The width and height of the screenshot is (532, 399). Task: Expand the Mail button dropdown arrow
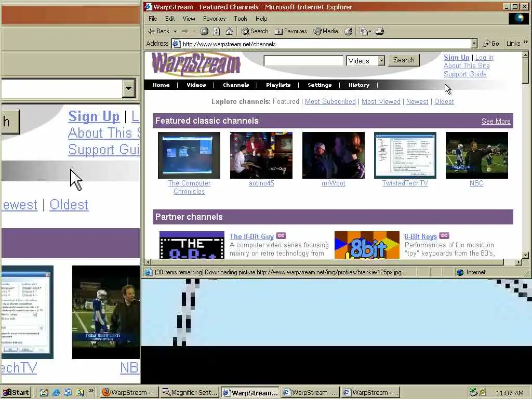(x=370, y=31)
